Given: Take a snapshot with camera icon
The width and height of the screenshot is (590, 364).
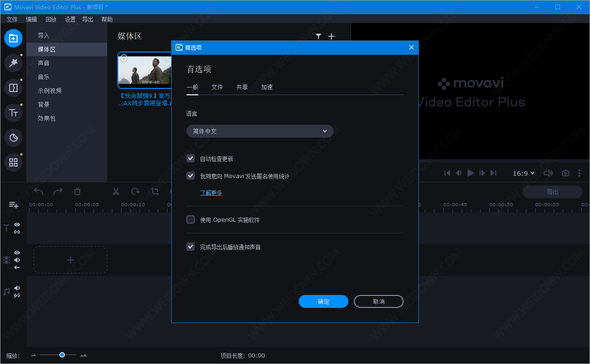Looking at the screenshot, I should (566, 173).
